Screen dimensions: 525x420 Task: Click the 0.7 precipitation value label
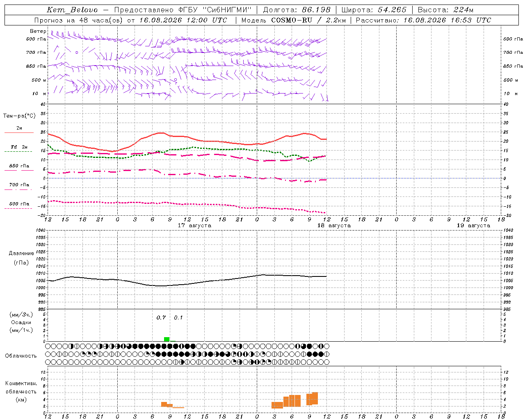tap(161, 317)
